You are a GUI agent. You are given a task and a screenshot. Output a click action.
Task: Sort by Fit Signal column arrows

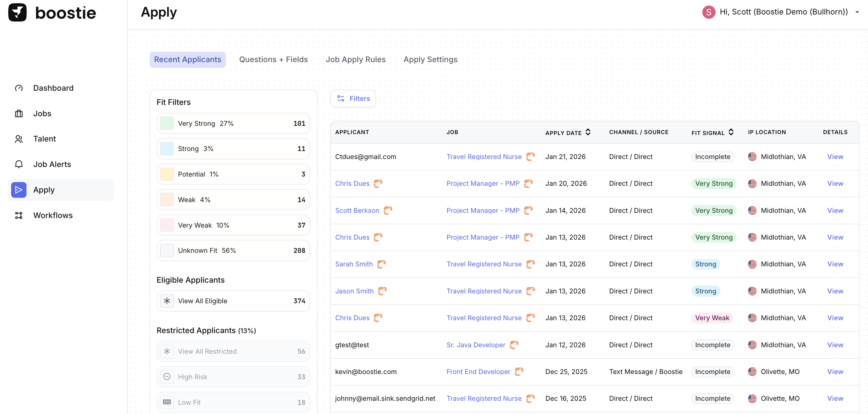[731, 132]
